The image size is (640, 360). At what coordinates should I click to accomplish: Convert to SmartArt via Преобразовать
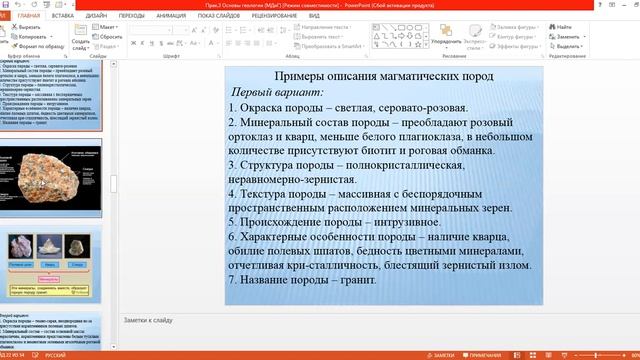point(329,47)
